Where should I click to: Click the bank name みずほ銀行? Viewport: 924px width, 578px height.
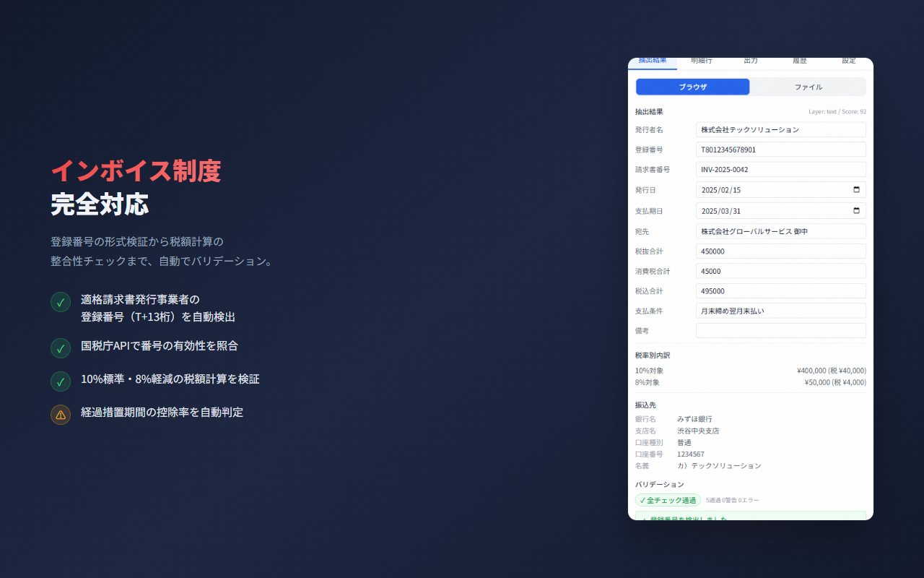(694, 419)
